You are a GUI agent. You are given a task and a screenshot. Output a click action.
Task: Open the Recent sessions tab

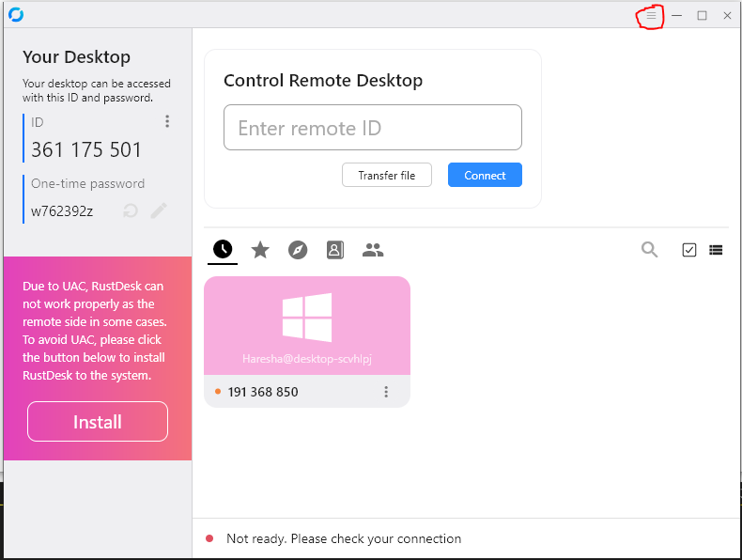pos(223,249)
